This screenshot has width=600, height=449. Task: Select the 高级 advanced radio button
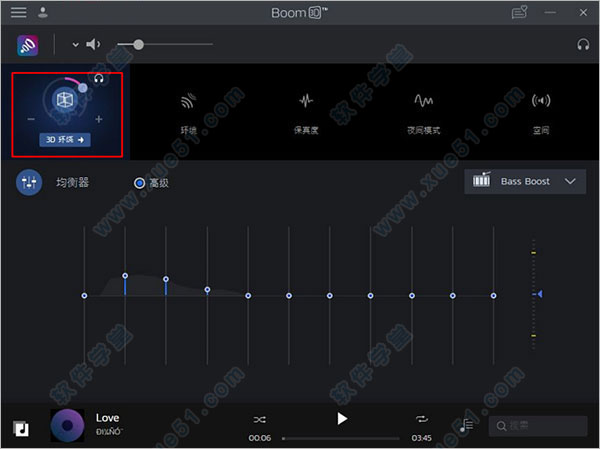[139, 183]
